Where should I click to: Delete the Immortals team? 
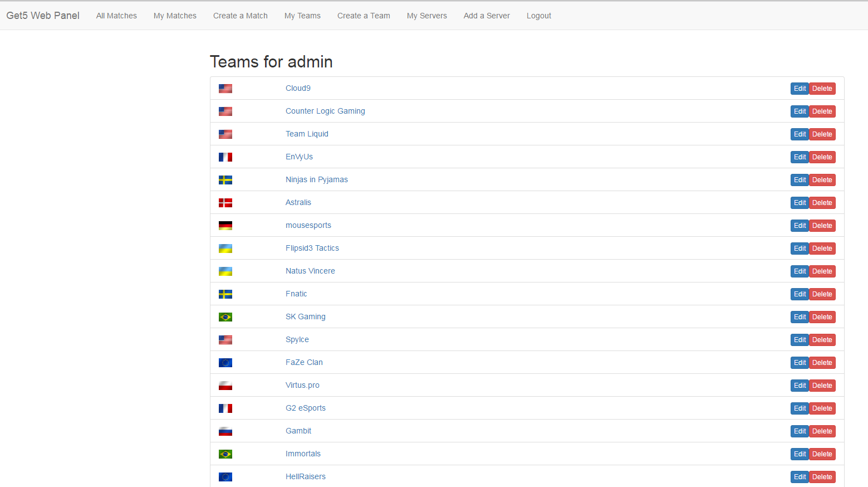click(822, 454)
